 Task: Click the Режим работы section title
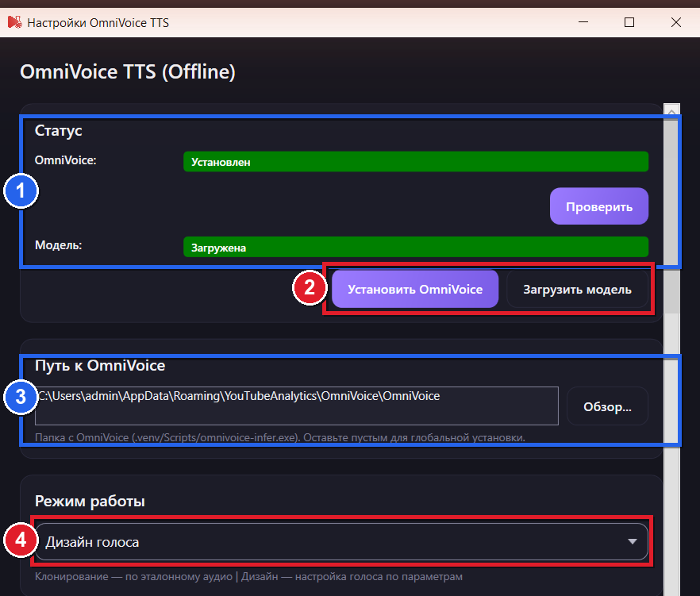click(x=90, y=502)
